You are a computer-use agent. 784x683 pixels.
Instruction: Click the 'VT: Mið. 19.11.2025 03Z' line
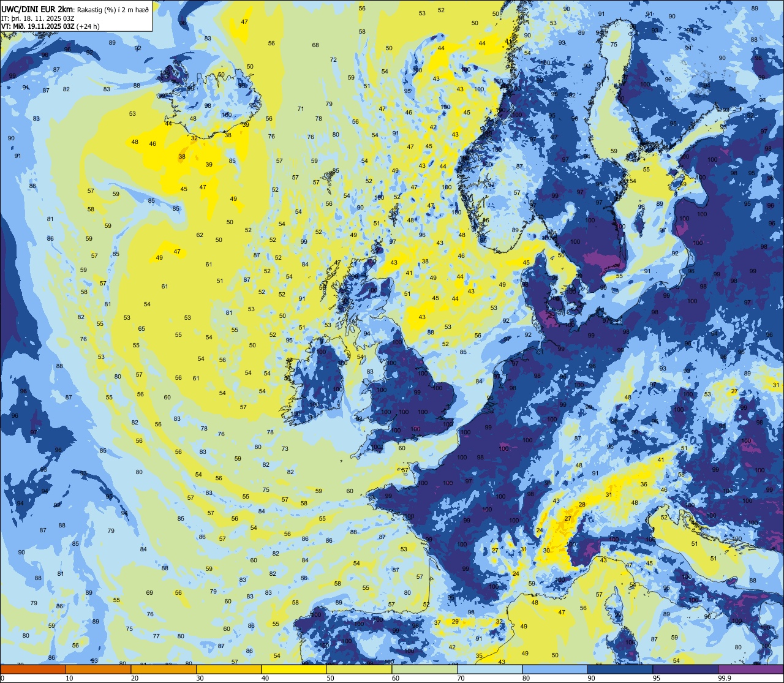(x=38, y=26)
